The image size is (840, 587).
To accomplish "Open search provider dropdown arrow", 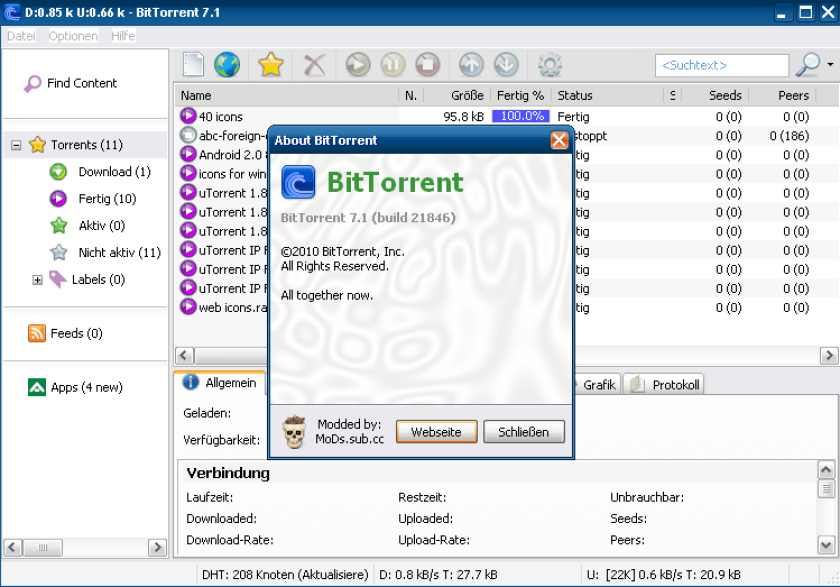I will pyautogui.click(x=830, y=65).
